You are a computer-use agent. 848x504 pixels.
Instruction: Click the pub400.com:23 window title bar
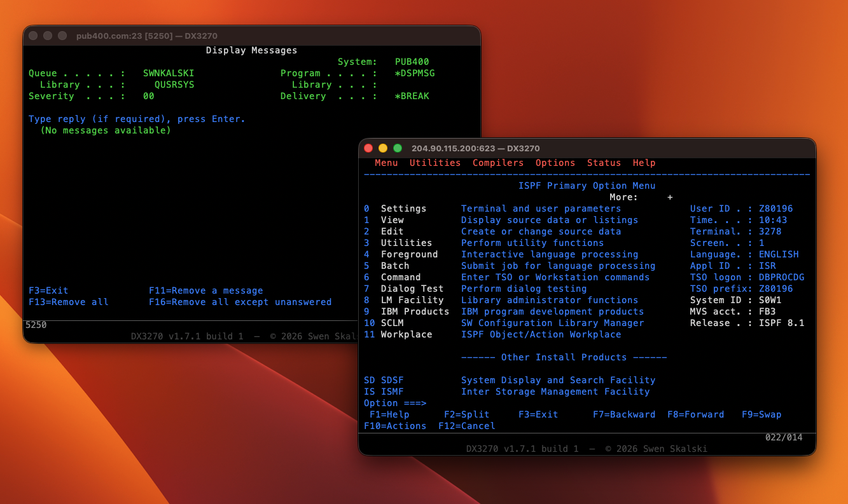click(251, 36)
